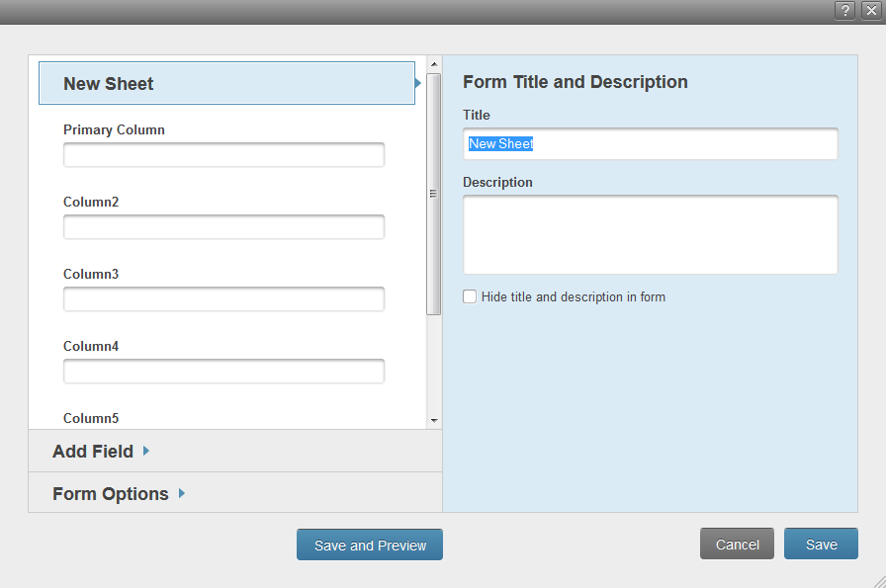Viewport: 886px width, 588px height.
Task: Click the Column2 input box
Action: click(x=223, y=226)
